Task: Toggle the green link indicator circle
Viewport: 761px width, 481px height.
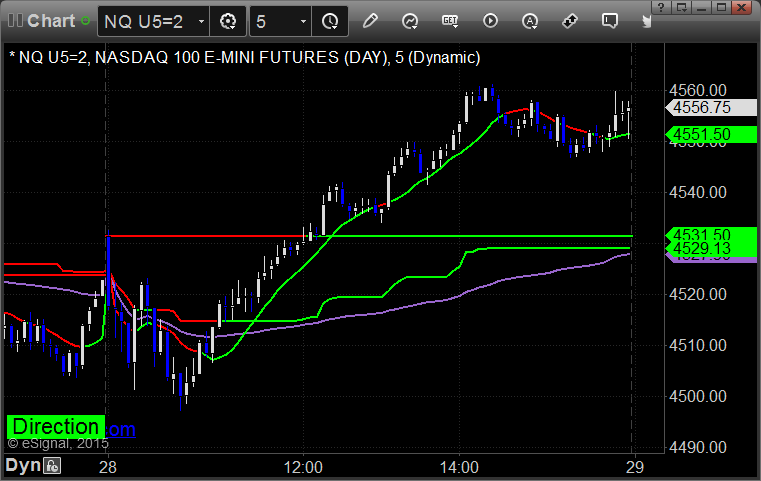Action: pos(85,21)
